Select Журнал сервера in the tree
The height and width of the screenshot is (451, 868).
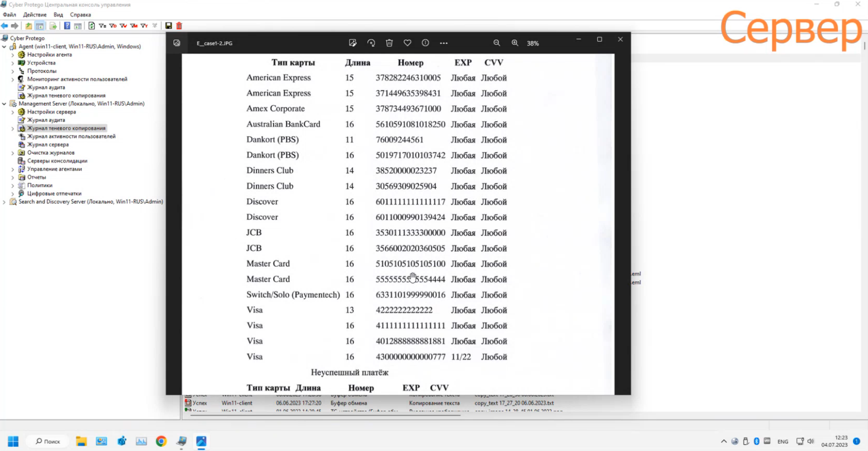click(x=48, y=145)
